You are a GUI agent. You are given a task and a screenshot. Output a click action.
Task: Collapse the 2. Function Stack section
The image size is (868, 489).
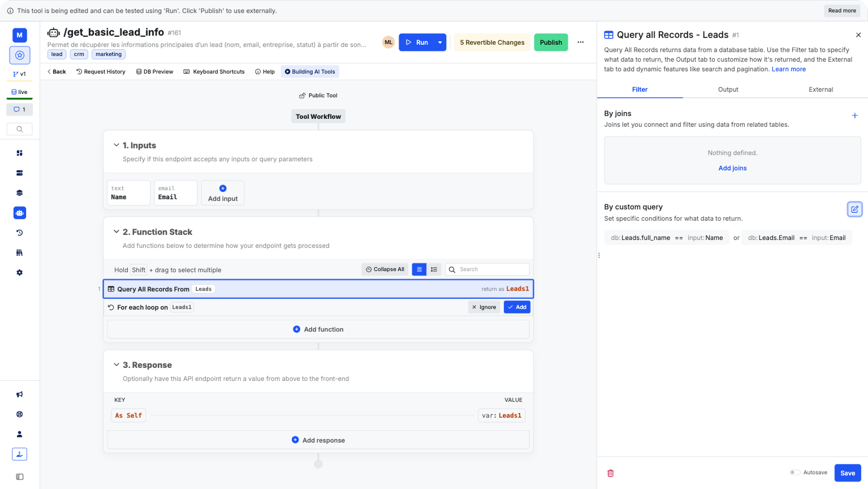point(116,232)
